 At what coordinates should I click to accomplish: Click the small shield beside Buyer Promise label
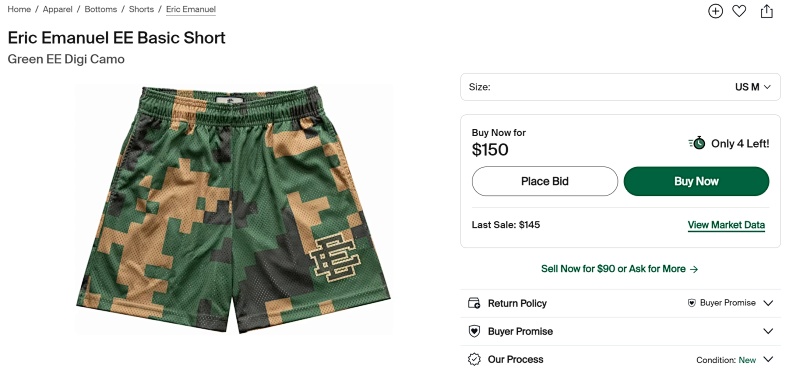click(692, 303)
